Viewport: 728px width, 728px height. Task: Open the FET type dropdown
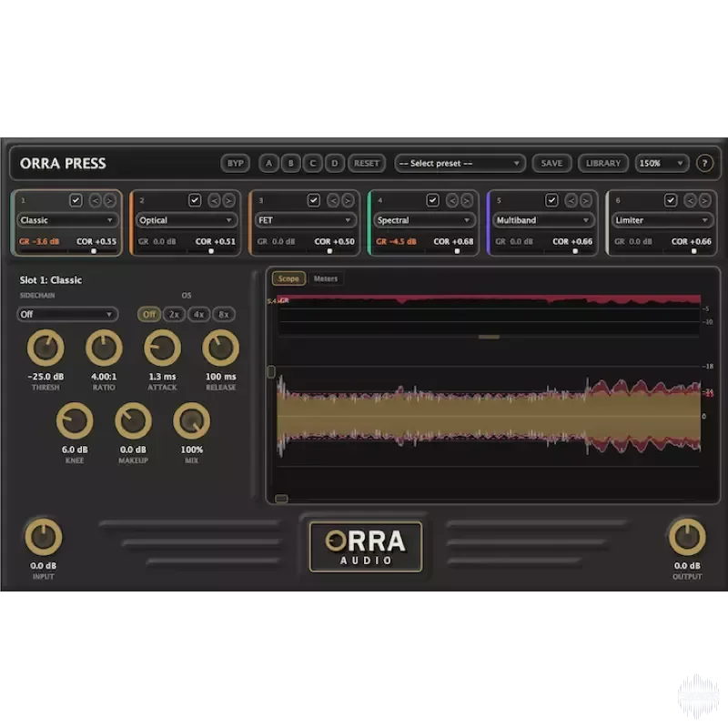pyautogui.click(x=305, y=220)
